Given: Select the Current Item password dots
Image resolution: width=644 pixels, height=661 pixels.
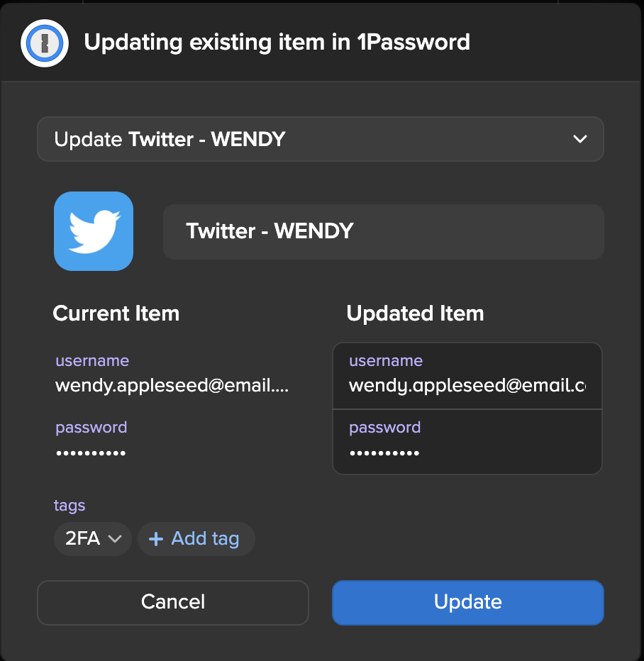Looking at the screenshot, I should click(91, 452).
